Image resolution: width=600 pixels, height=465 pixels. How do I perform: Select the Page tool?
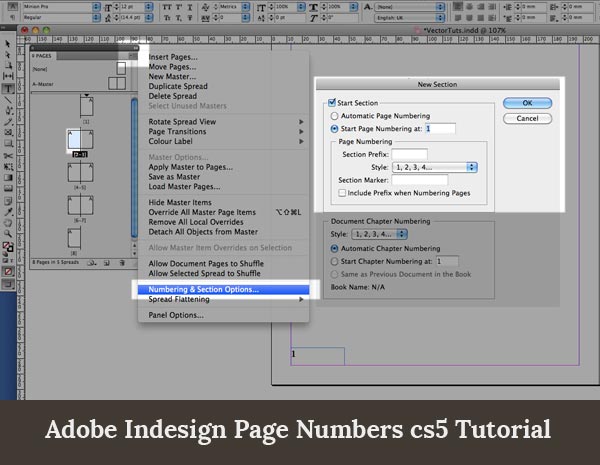pyautogui.click(x=8, y=65)
